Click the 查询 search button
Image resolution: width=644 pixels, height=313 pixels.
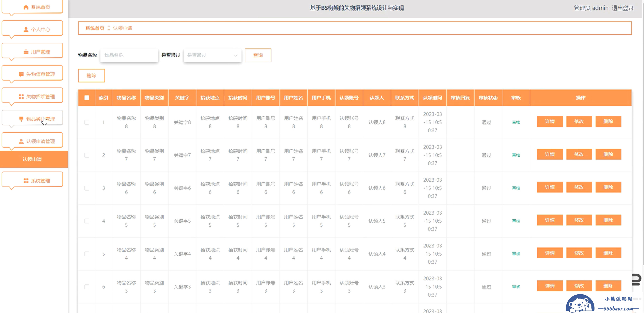pyautogui.click(x=258, y=55)
